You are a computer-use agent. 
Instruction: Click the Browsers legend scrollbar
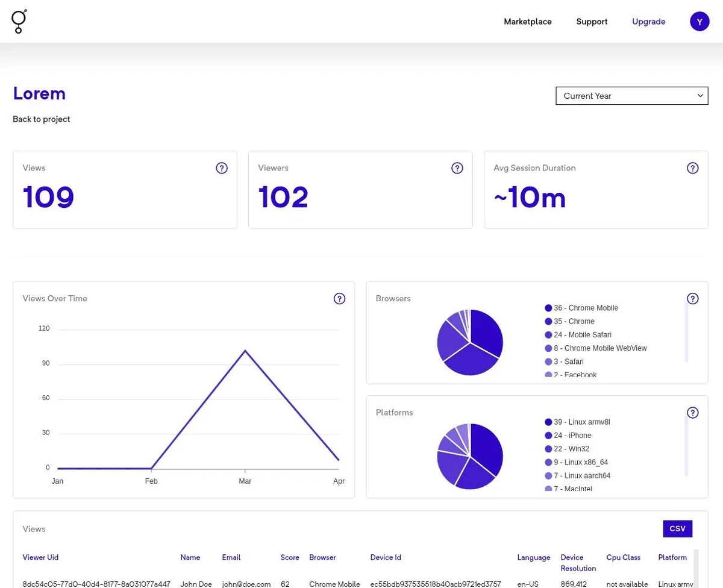[x=686, y=333]
